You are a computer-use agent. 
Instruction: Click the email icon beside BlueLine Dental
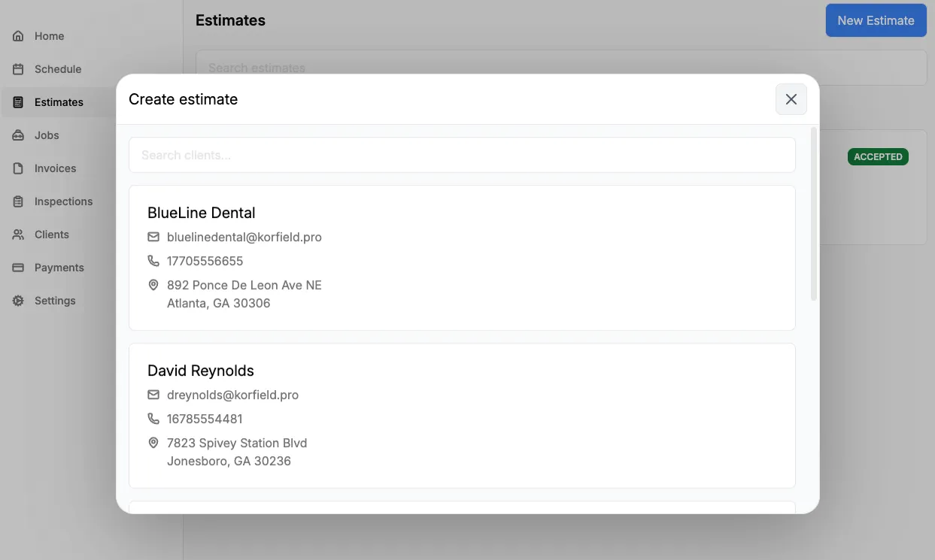[x=153, y=236]
